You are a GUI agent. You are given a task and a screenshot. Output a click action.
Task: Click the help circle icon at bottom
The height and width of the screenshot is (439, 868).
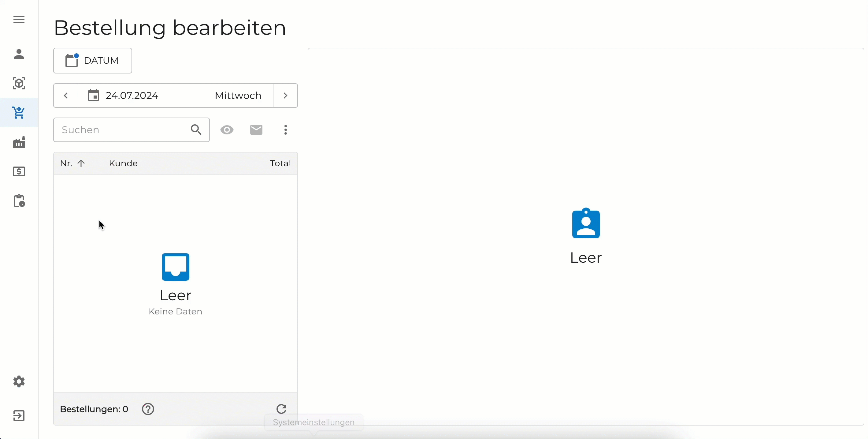point(148,409)
